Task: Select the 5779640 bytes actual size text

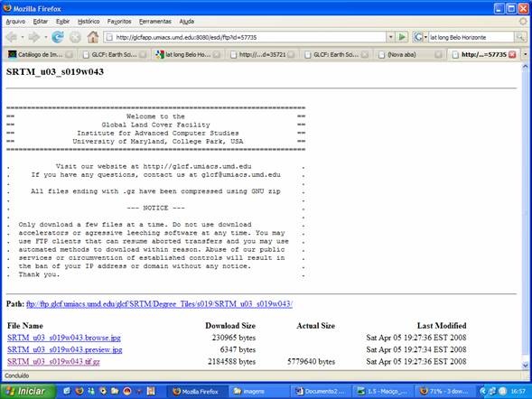Action: point(311,362)
